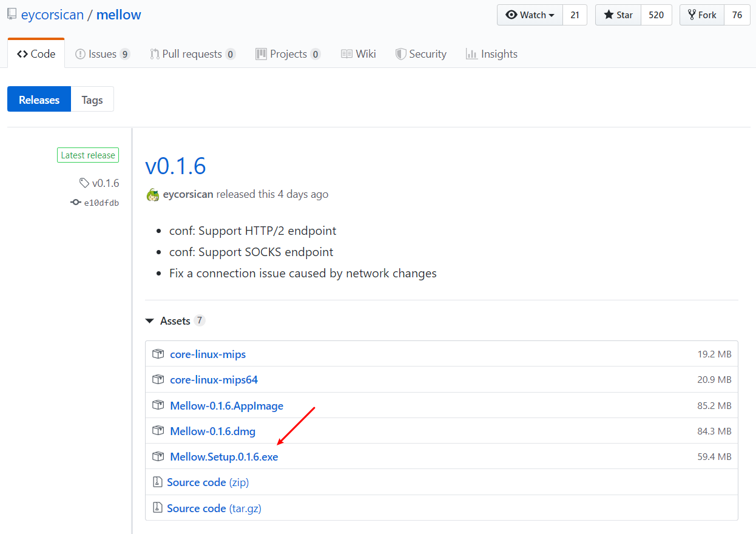The height and width of the screenshot is (534, 756).
Task: Collapse the Assets list triangle
Action: tap(150, 321)
